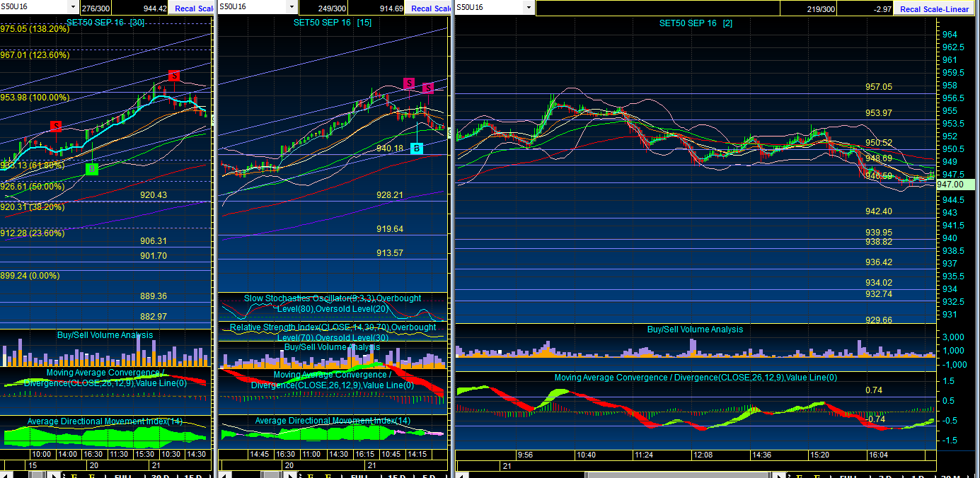
Task: Click the 940.18 price level label
Action: click(390, 148)
